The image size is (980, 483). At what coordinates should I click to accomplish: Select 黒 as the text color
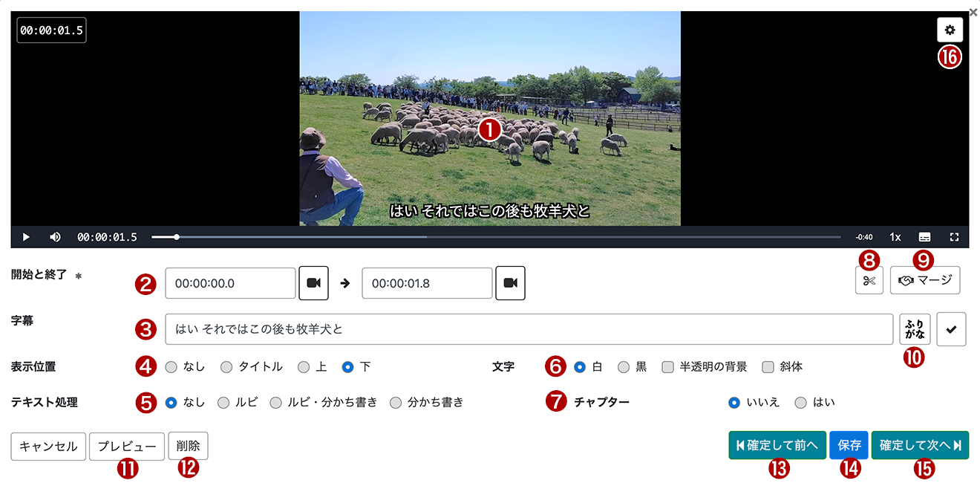tap(622, 366)
